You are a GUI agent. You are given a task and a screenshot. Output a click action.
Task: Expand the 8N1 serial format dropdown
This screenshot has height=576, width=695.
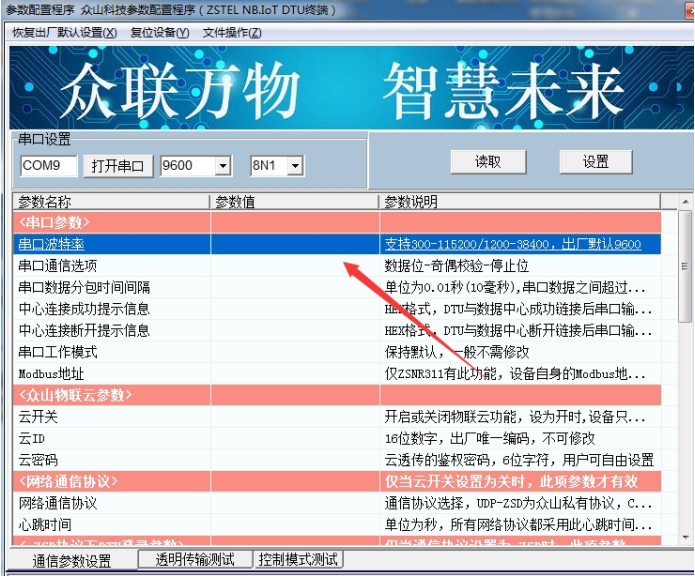tap(295, 166)
